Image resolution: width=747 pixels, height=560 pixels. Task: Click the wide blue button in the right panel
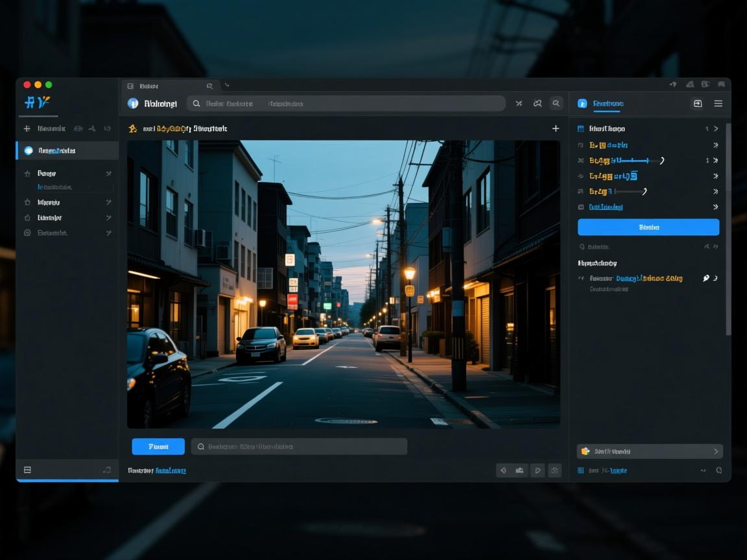[648, 227]
